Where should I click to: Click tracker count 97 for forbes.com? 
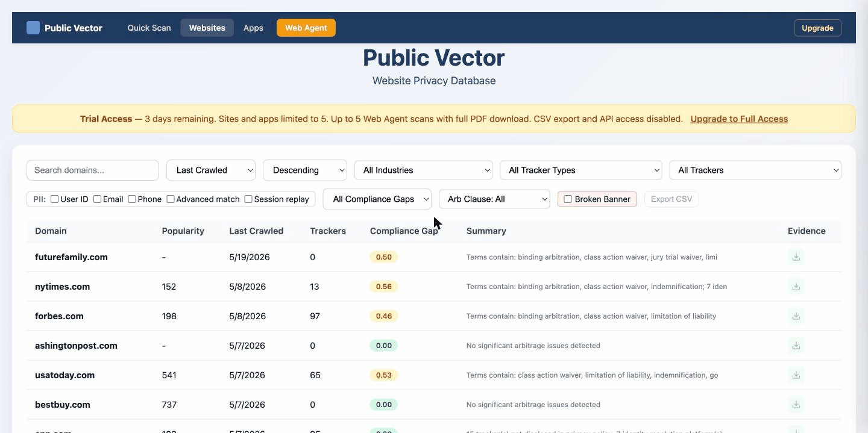[x=315, y=316]
